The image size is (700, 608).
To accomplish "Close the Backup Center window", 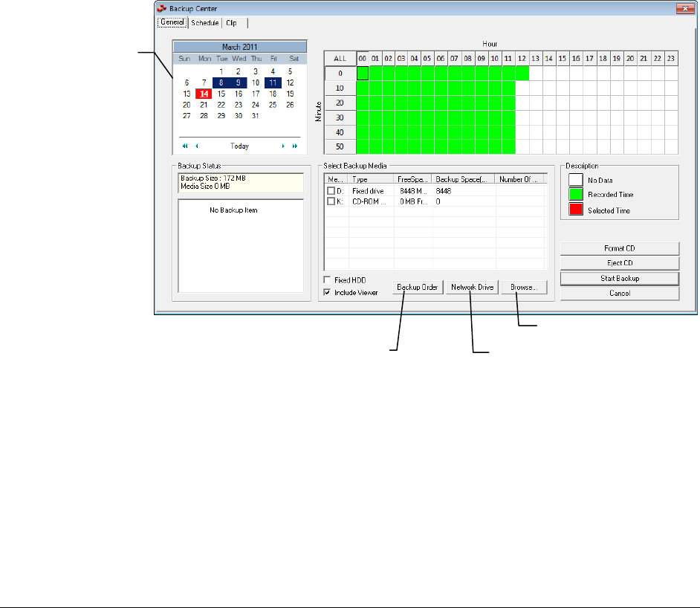I will coord(681,8).
